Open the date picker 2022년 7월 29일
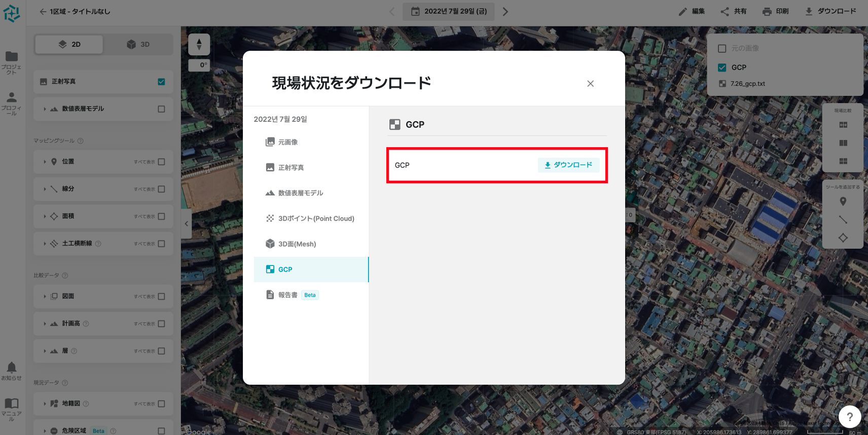 [x=449, y=12]
